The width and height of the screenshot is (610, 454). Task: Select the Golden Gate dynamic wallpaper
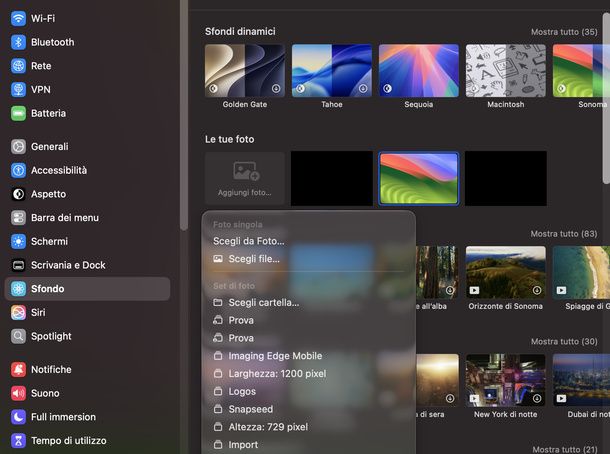pyautogui.click(x=245, y=70)
